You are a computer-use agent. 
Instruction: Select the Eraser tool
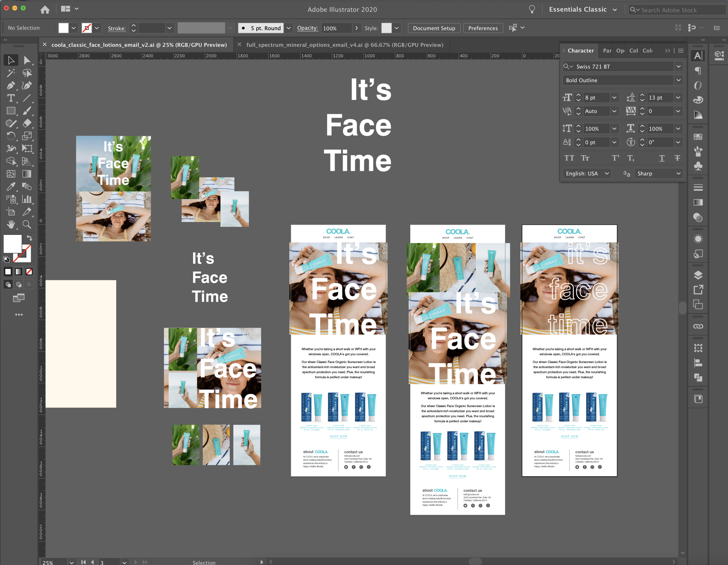(x=27, y=123)
